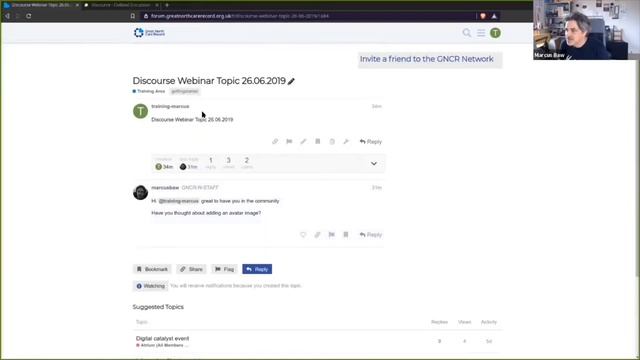Click the browser bookmark icon by address bar
The width and height of the screenshot is (640, 360).
pos(133,16)
